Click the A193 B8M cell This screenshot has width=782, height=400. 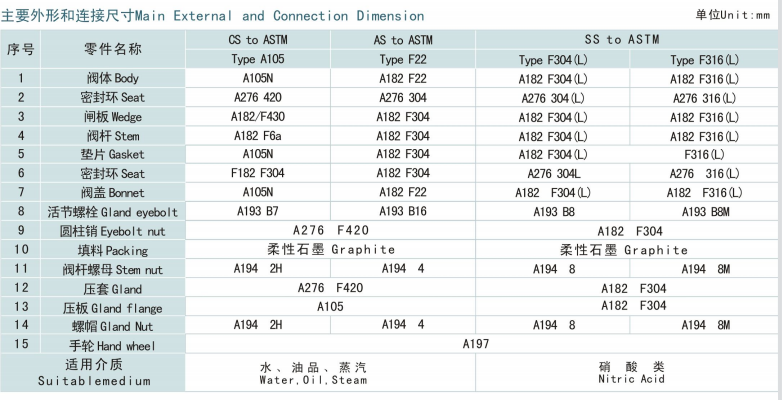[705, 212]
